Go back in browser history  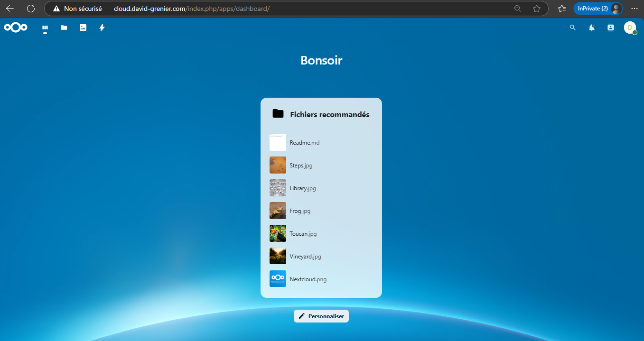point(10,9)
